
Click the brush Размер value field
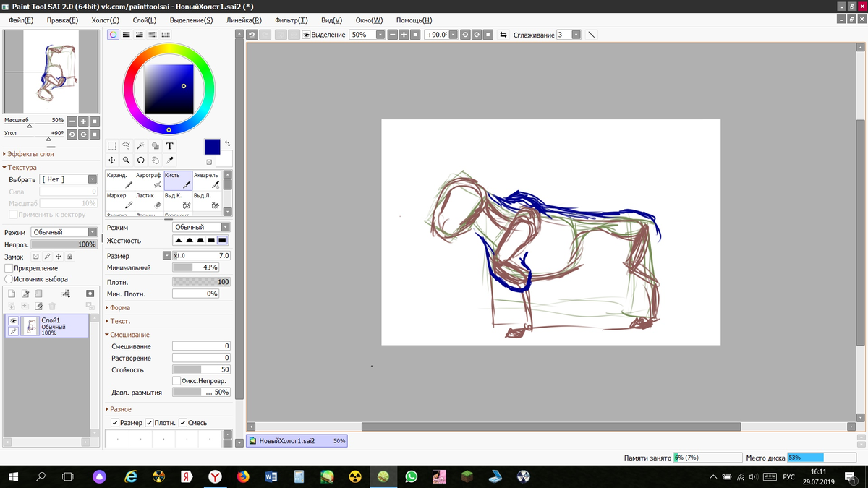point(201,256)
